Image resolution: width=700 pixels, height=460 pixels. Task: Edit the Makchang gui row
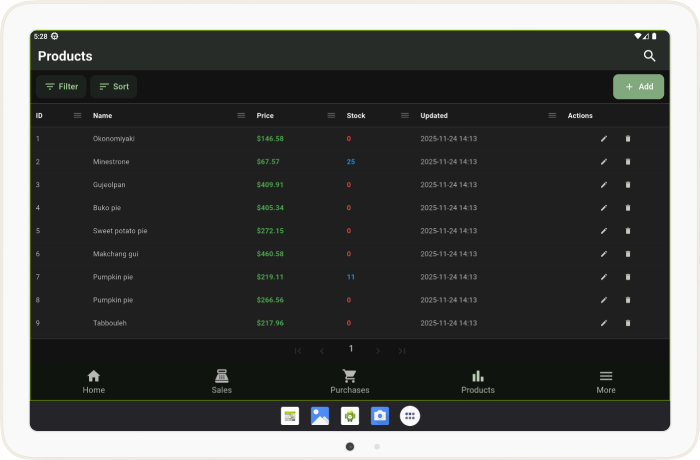click(x=604, y=254)
